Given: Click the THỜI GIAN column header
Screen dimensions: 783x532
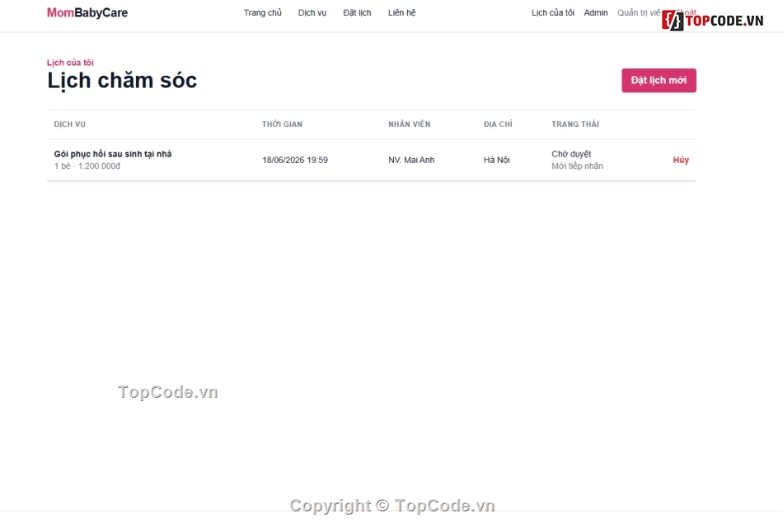Looking at the screenshot, I should (282, 124).
